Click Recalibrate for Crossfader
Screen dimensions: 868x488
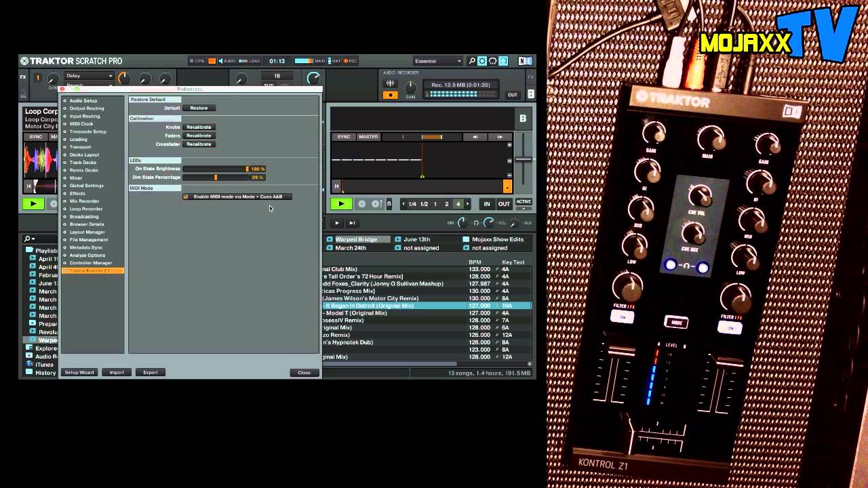coord(199,144)
